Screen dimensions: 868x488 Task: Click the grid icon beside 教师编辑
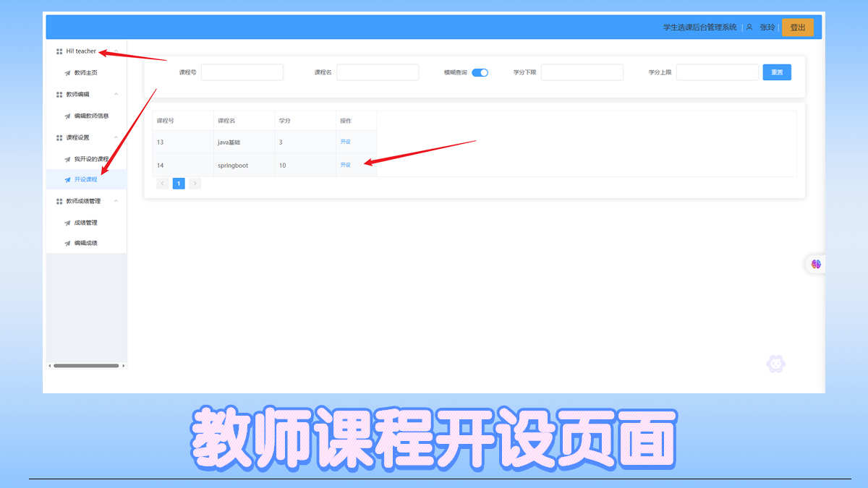(59, 95)
